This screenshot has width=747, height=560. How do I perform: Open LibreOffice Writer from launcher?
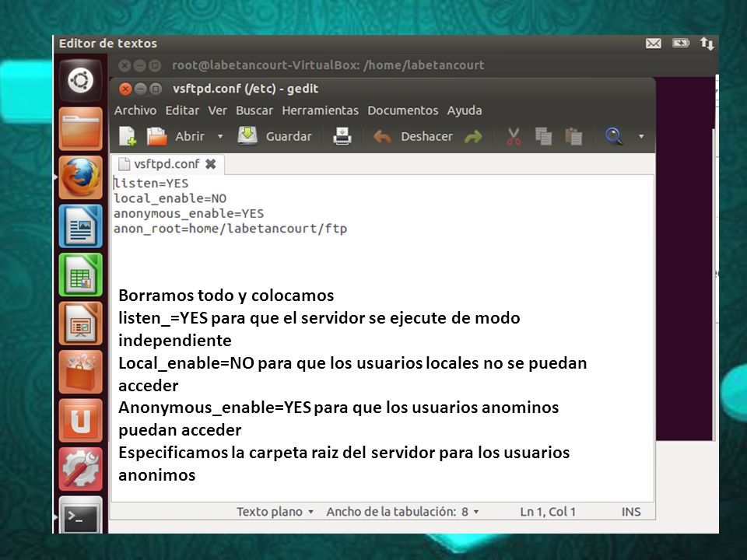(80, 226)
